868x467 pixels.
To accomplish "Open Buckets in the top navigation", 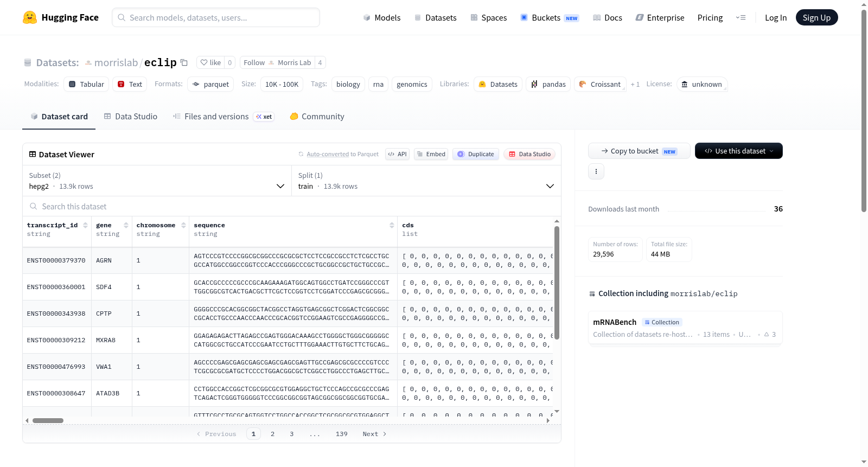I will 550,17.
